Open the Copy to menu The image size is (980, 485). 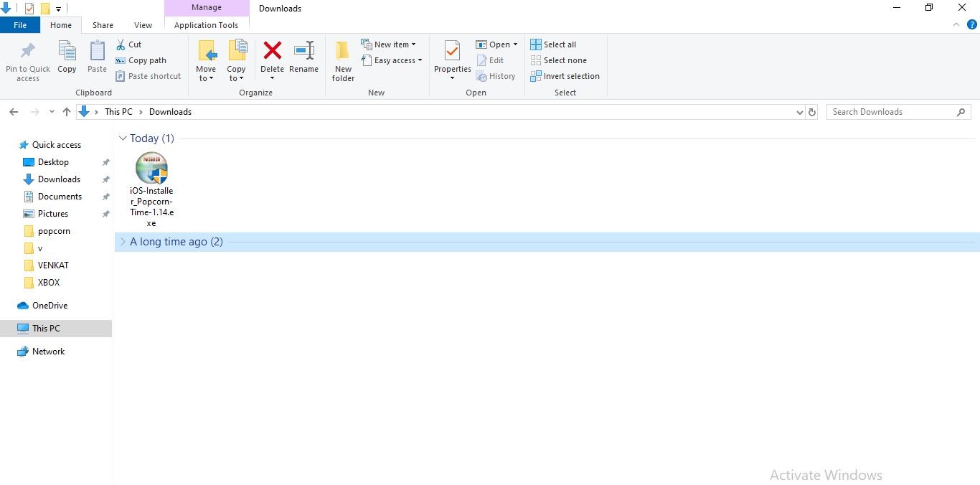pyautogui.click(x=237, y=61)
